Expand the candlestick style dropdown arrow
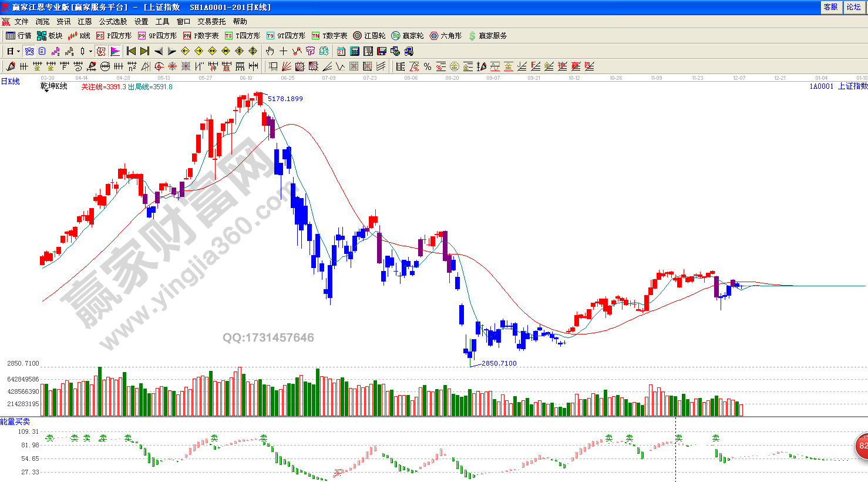This screenshot has height=482, width=868. pyautogui.click(x=90, y=52)
